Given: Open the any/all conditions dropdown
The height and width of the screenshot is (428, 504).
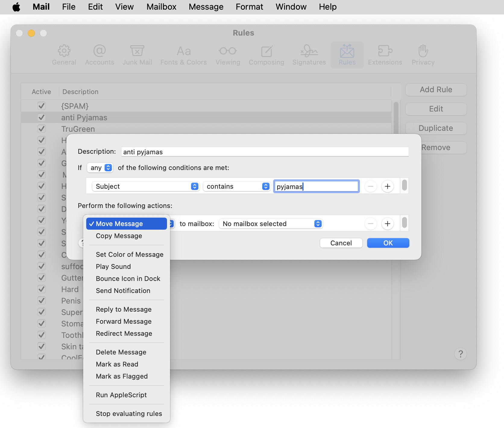Looking at the screenshot, I should pyautogui.click(x=100, y=168).
